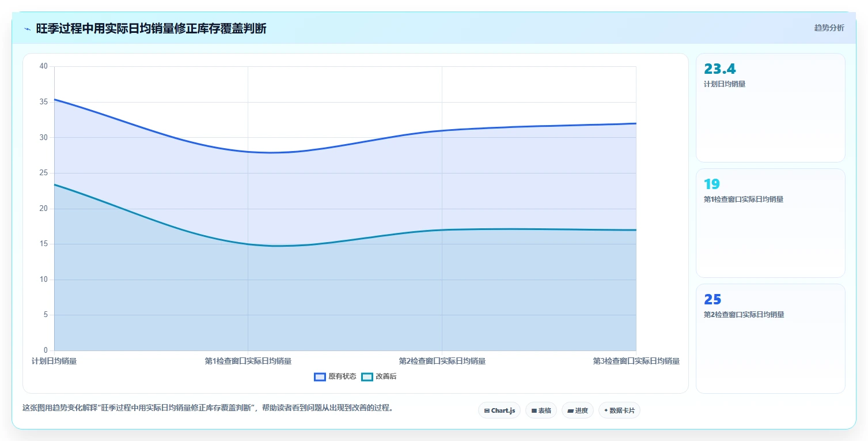
Task: Click the star icon in 数据卡片 pill
Action: (x=606, y=410)
